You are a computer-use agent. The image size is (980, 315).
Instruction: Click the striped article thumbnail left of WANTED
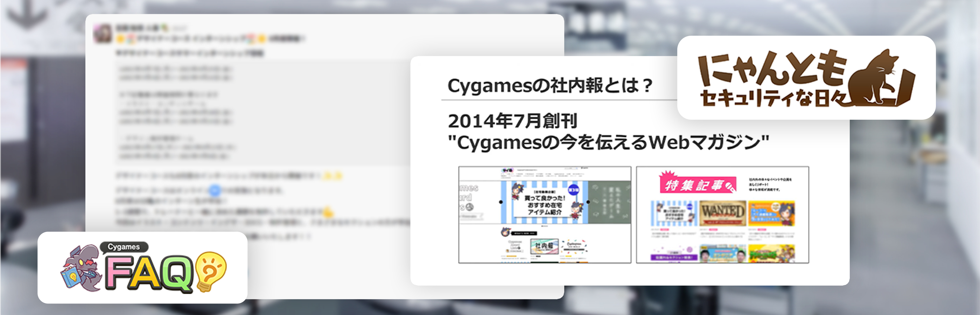pyautogui.click(x=673, y=213)
